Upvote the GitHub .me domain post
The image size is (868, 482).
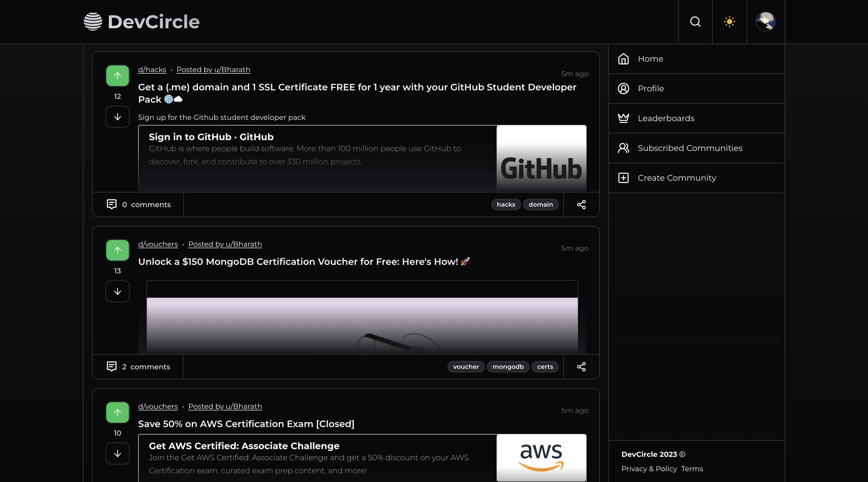[118, 76]
